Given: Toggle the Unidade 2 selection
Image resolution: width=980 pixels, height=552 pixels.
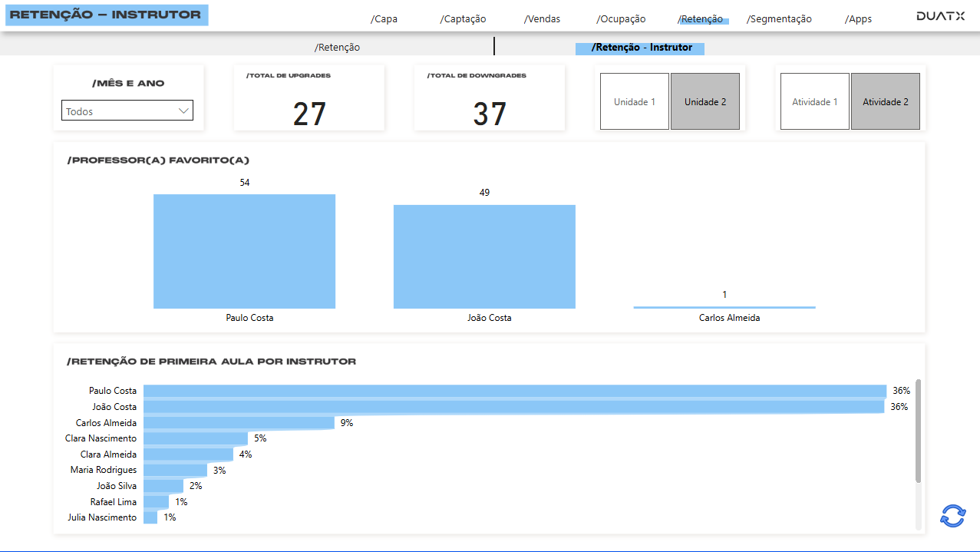Looking at the screenshot, I should (704, 101).
